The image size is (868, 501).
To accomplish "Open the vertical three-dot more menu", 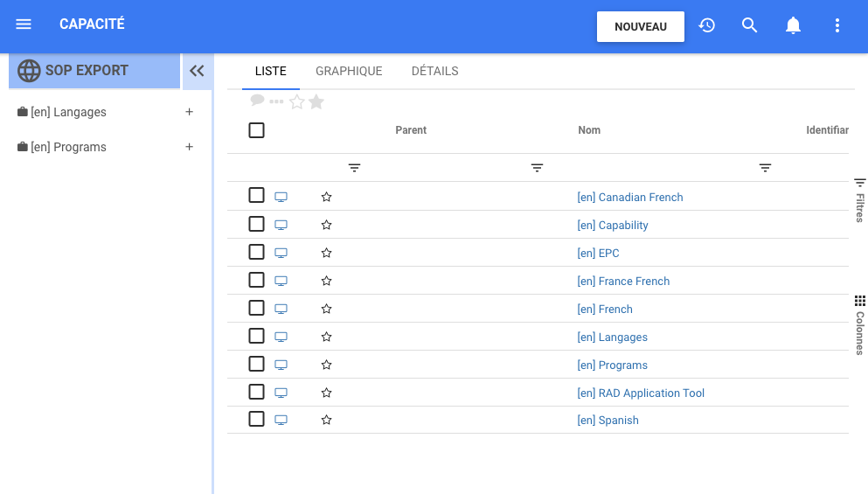I will (837, 25).
